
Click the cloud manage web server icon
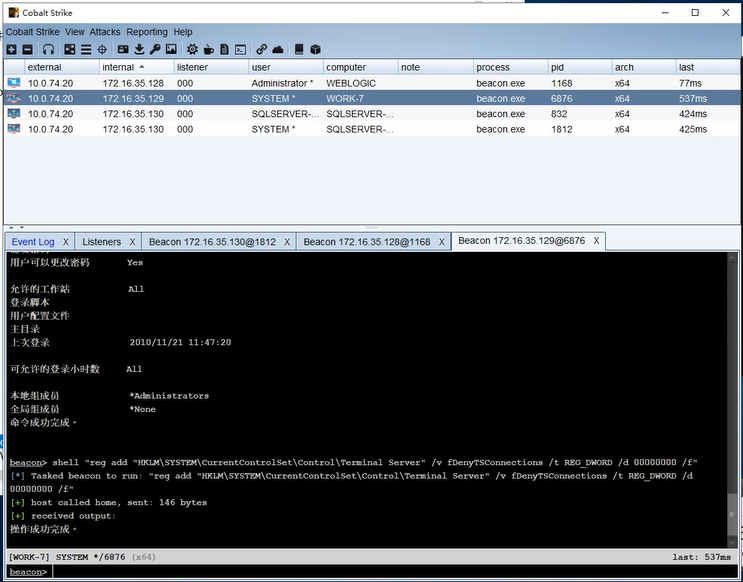pos(278,49)
